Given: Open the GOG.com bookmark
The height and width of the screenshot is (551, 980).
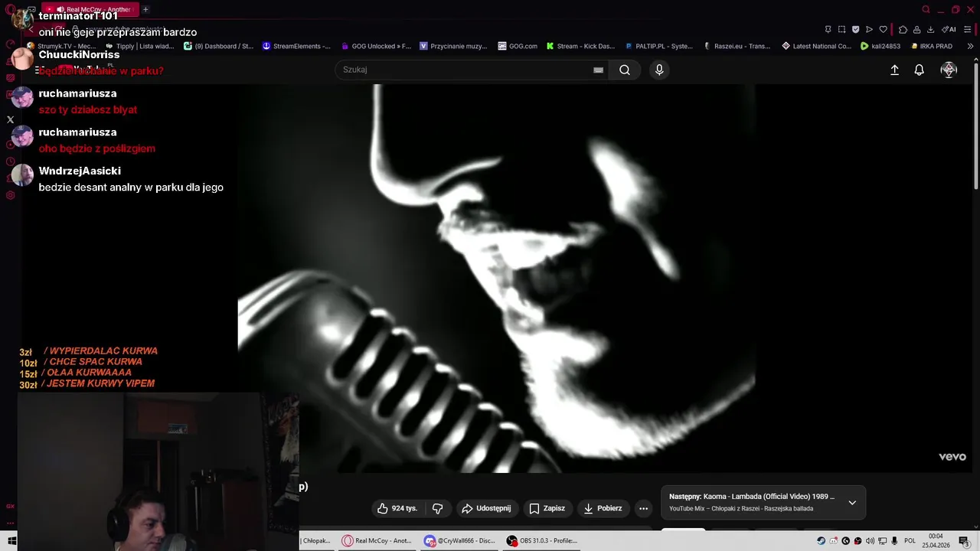Looking at the screenshot, I should point(518,46).
